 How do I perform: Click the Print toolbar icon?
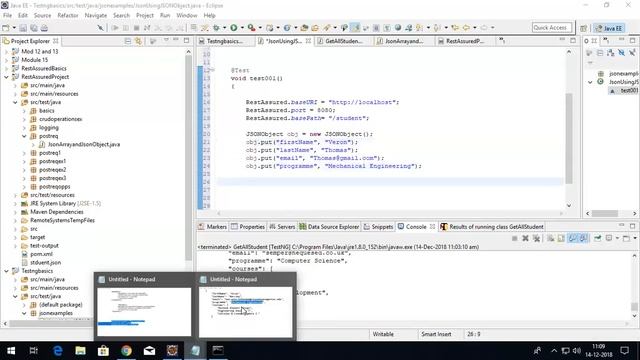[x=44, y=28]
